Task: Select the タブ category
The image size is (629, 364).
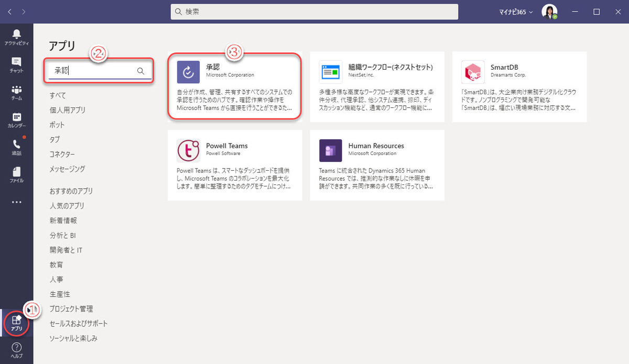Action: [55, 139]
